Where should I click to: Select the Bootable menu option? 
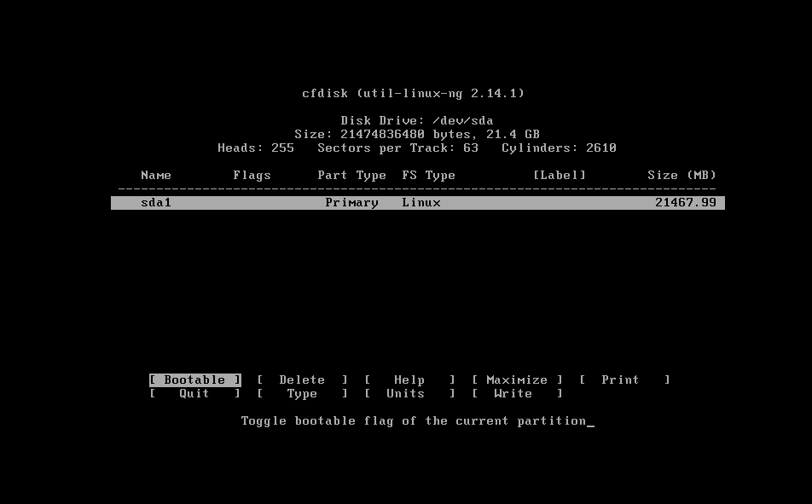pos(194,380)
